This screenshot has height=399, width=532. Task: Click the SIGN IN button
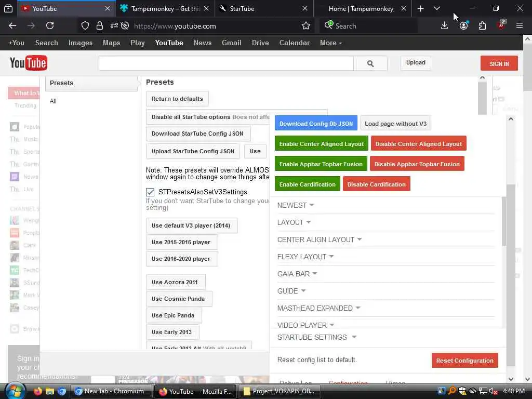[x=499, y=63]
